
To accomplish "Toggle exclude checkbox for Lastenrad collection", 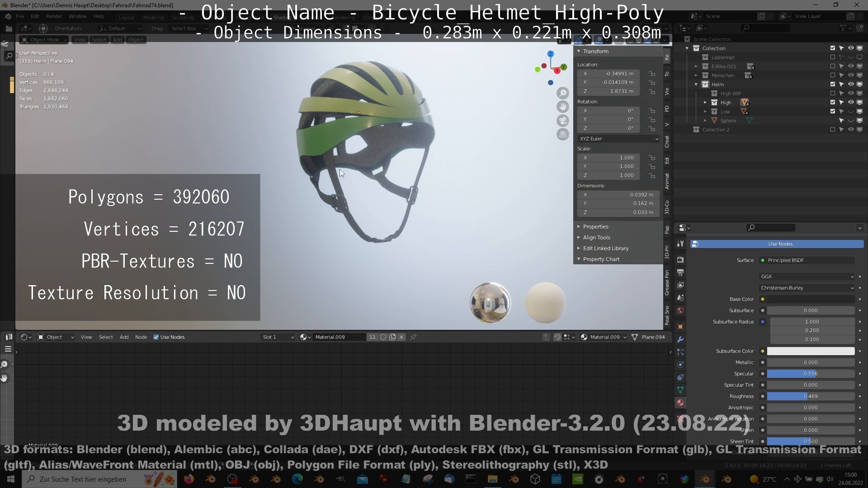I will [x=833, y=57].
